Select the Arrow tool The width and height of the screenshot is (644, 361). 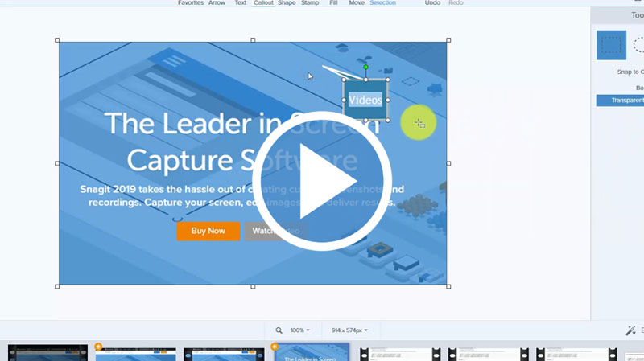pos(217,3)
